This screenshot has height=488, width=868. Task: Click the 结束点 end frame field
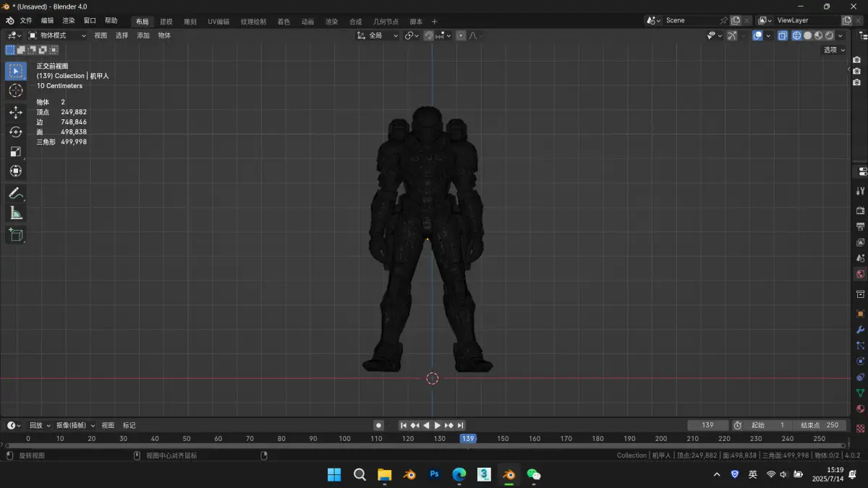click(x=819, y=425)
